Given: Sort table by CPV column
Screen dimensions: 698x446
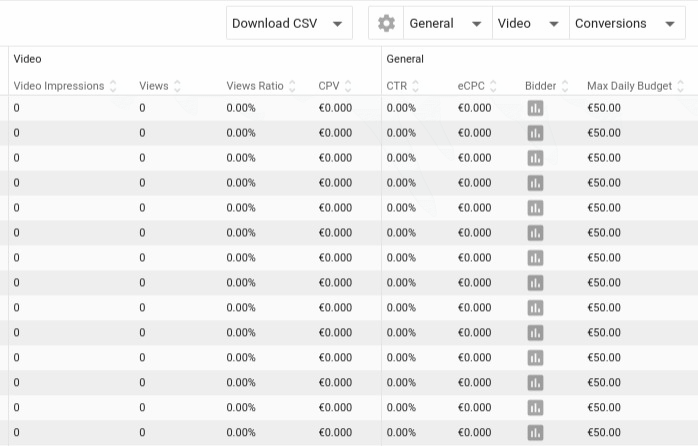Looking at the screenshot, I should [x=348, y=86].
